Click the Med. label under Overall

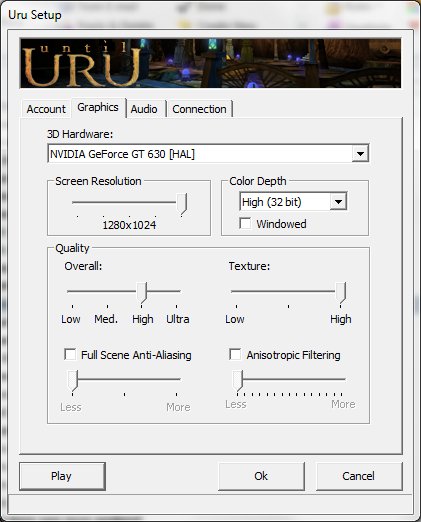[x=106, y=319]
